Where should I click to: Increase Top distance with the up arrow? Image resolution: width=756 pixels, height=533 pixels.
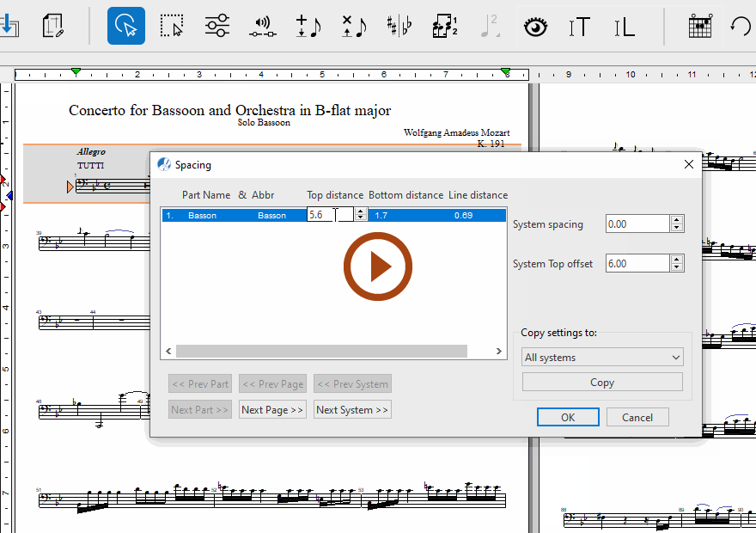pos(360,211)
